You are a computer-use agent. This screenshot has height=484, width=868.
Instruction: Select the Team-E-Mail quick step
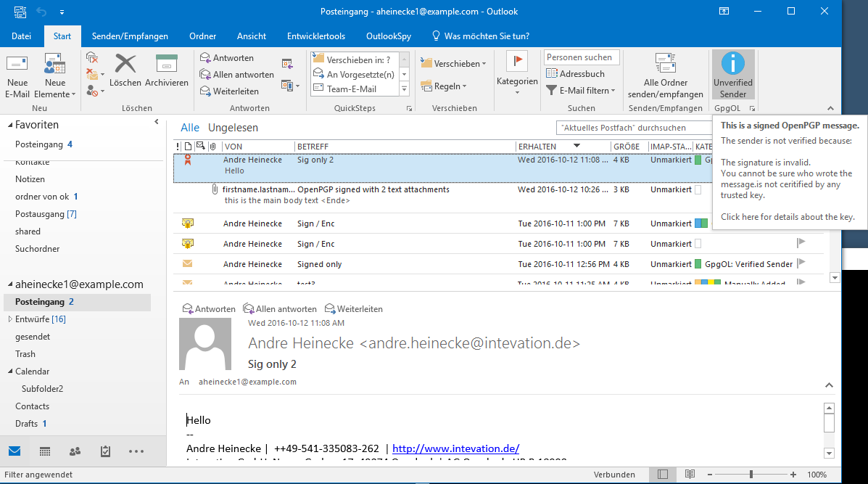(355, 89)
